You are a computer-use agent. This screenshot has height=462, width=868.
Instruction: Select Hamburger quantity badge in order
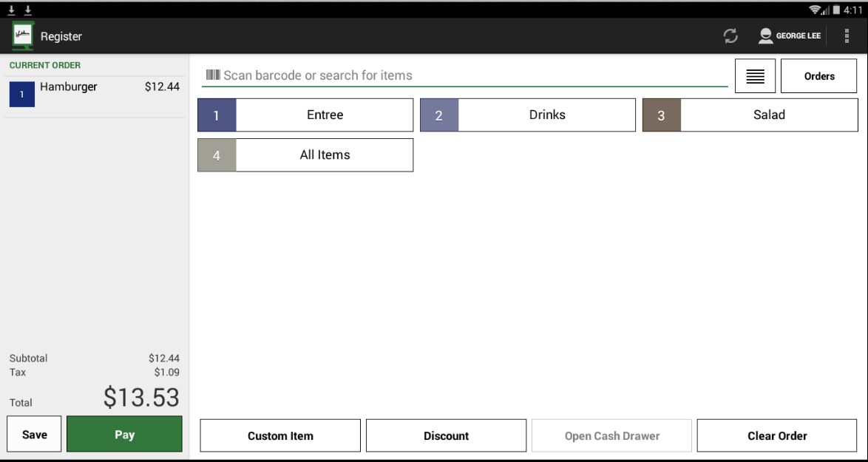pyautogui.click(x=22, y=94)
